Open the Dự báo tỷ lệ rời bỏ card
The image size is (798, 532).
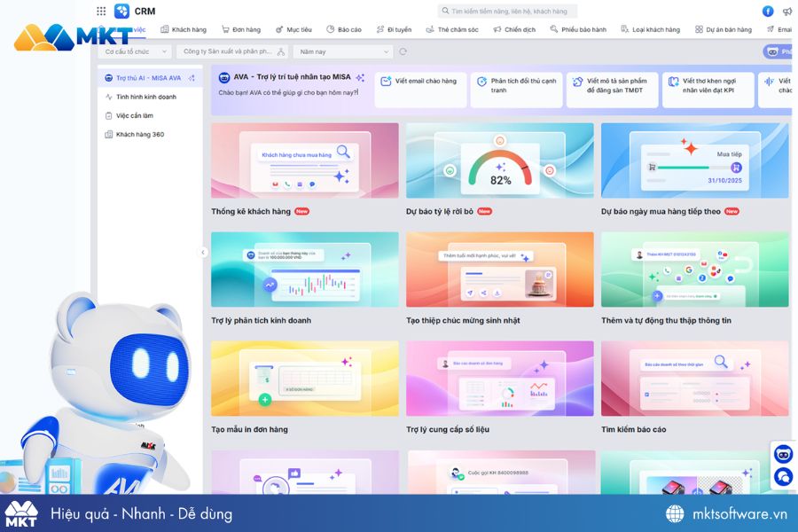[500, 160]
